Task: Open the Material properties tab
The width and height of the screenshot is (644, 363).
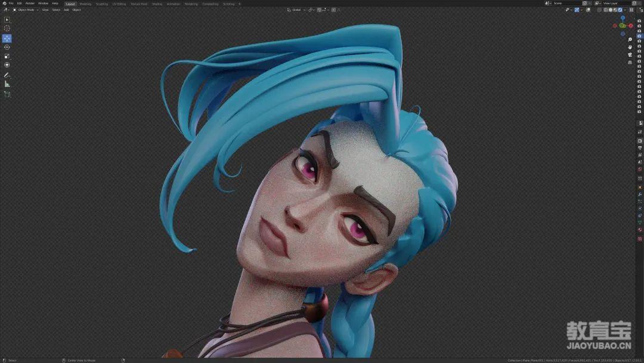Action: [x=640, y=230]
